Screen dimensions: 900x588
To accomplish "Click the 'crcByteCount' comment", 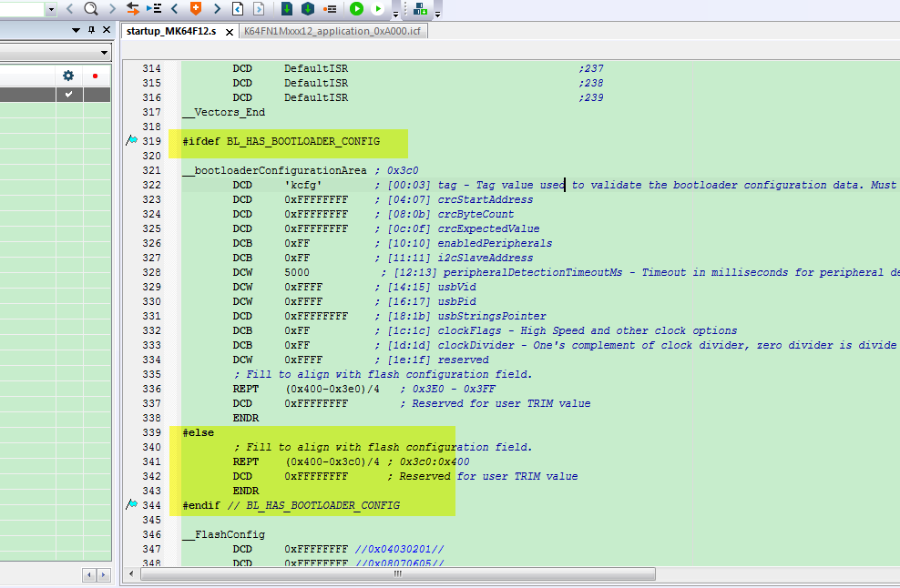I will pyautogui.click(x=476, y=214).
